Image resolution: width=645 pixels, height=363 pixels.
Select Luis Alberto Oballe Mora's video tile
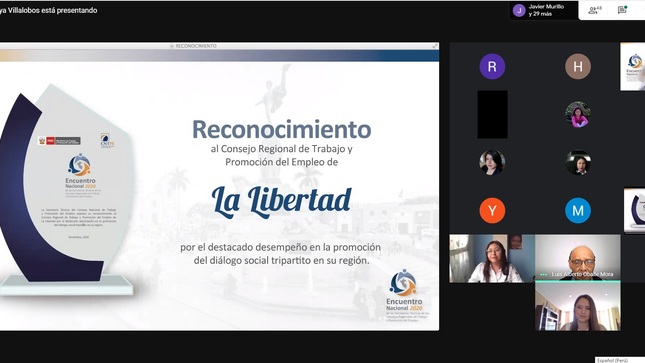pyautogui.click(x=578, y=258)
